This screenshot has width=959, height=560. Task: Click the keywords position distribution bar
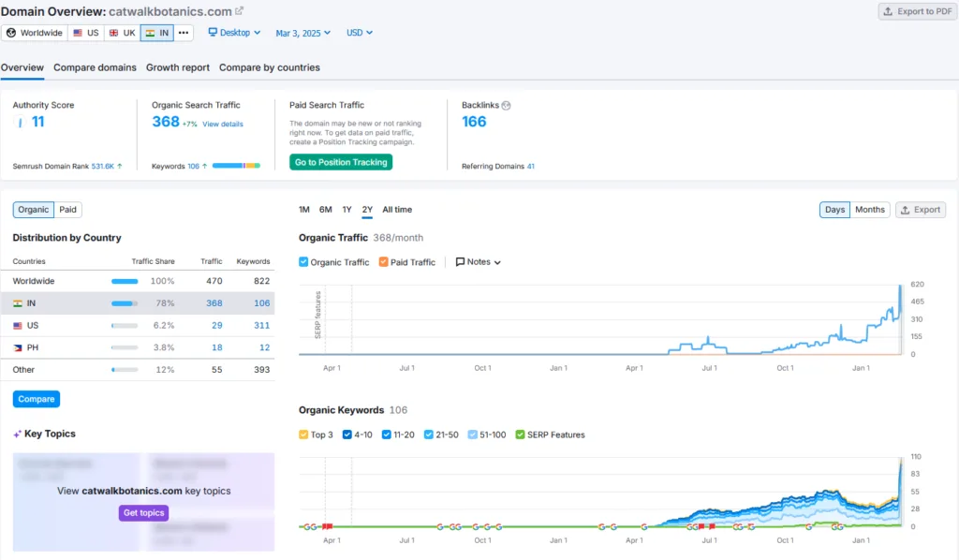236,166
